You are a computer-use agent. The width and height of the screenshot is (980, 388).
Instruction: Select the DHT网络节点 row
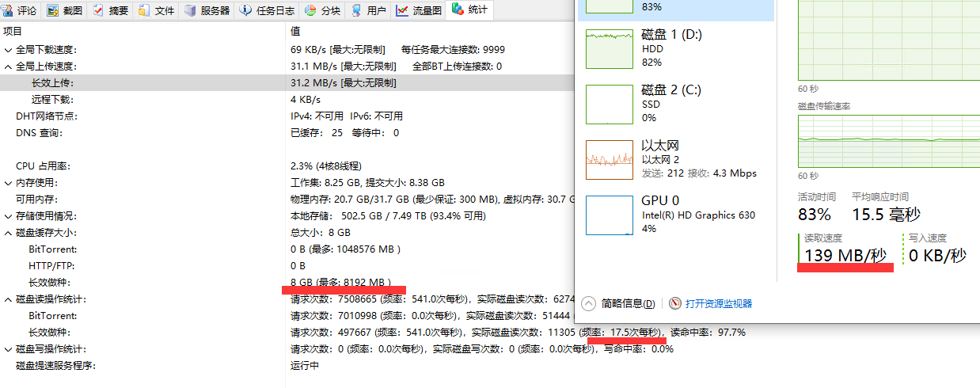pyautogui.click(x=287, y=116)
